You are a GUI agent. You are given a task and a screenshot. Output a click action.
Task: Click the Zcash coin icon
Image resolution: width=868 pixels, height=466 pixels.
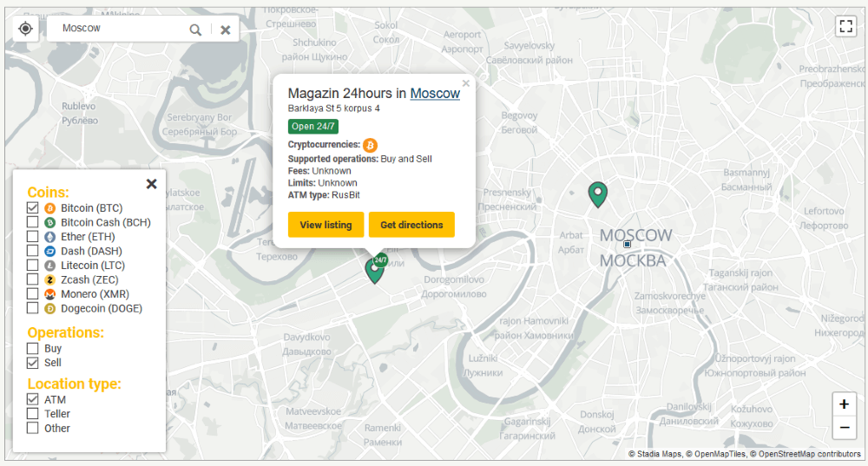tap(49, 279)
